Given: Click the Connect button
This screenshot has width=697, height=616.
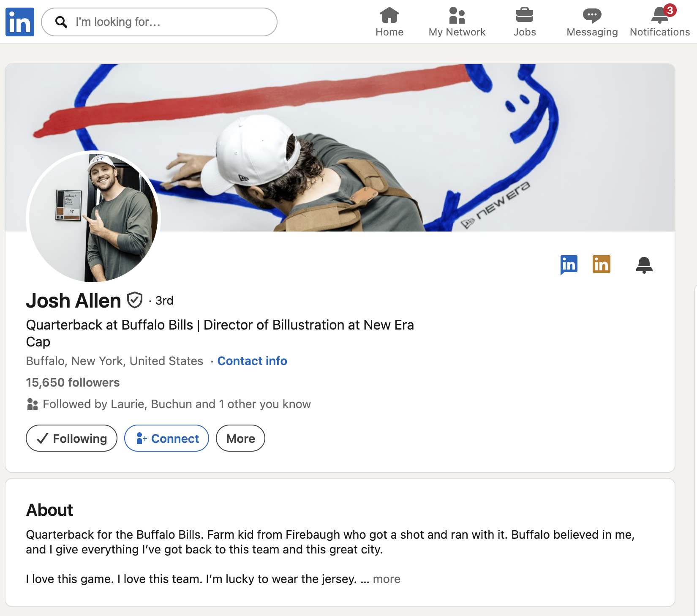Looking at the screenshot, I should [166, 438].
